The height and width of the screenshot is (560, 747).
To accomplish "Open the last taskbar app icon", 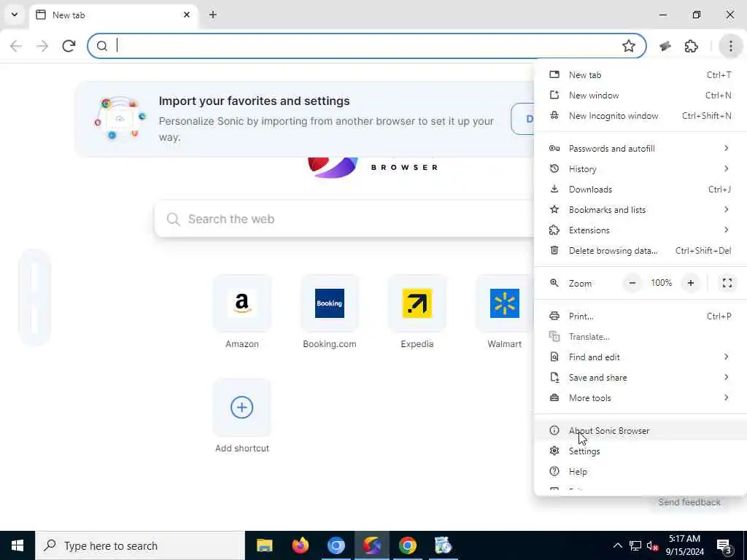I will pyautogui.click(x=443, y=545).
